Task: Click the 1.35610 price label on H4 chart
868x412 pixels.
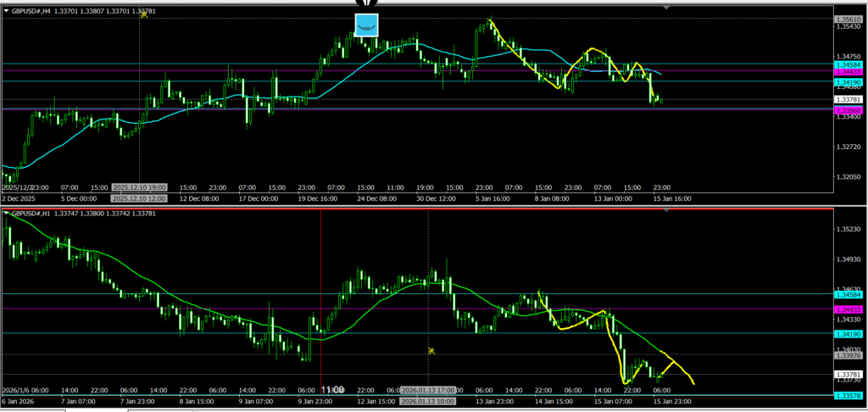Action: coord(848,19)
